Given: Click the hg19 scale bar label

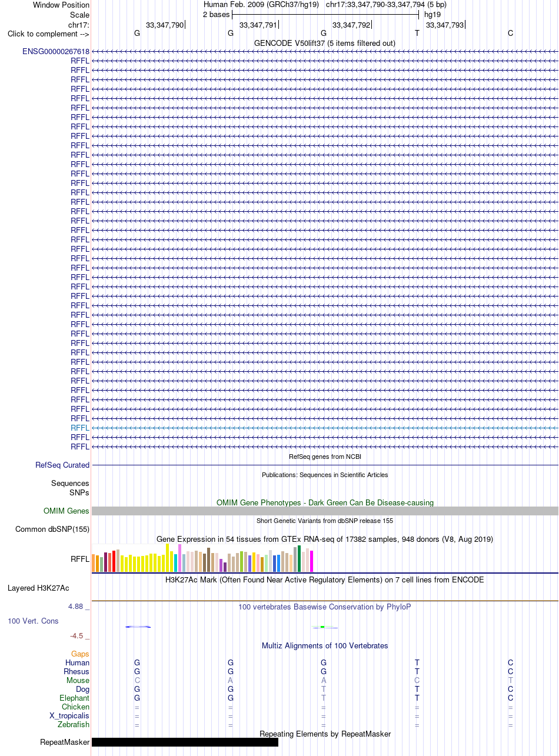Looking at the screenshot, I should point(432,14).
